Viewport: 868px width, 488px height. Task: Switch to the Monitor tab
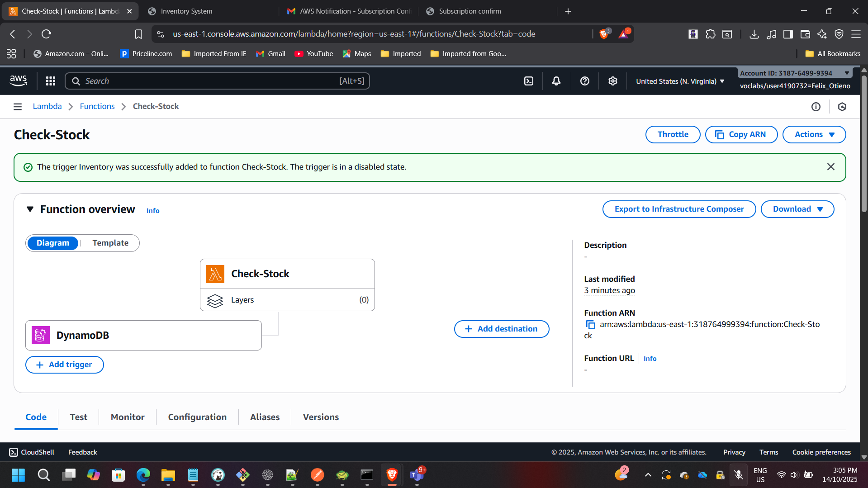point(127,417)
